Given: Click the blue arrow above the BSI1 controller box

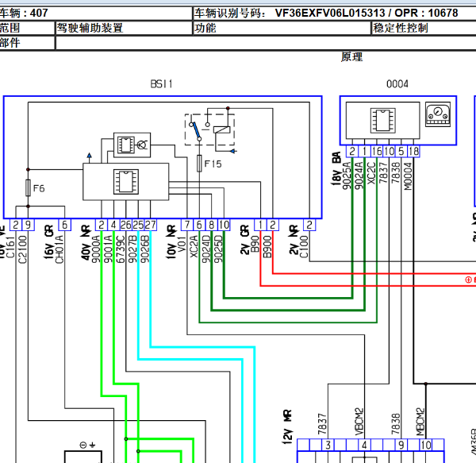Looking at the screenshot, I should (89, 156).
